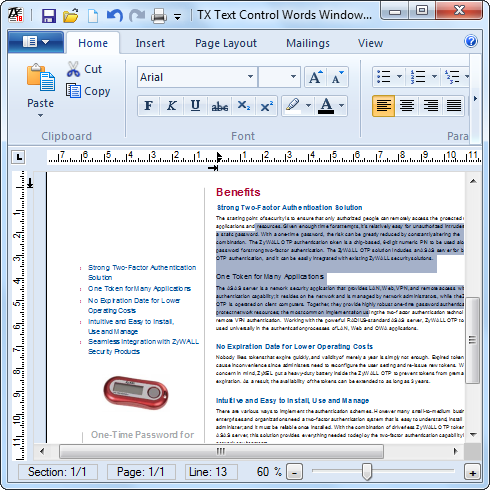Justify the paragraph text
The height and width of the screenshot is (490, 490).
pyautogui.click(x=454, y=106)
